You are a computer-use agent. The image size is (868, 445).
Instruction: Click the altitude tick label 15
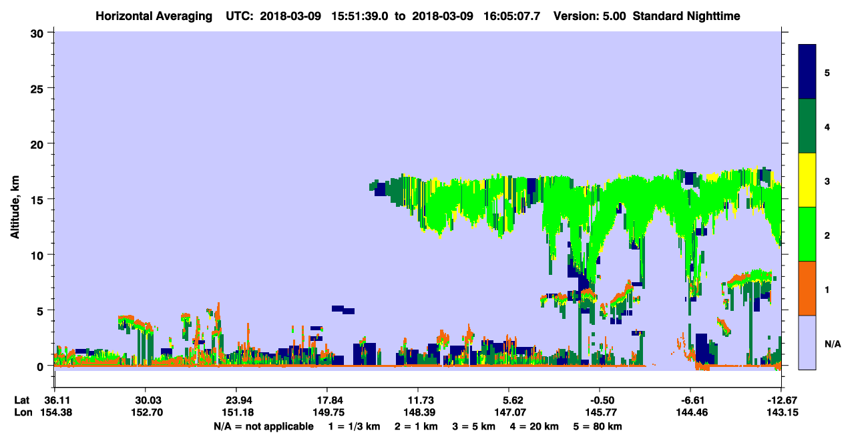pos(39,199)
